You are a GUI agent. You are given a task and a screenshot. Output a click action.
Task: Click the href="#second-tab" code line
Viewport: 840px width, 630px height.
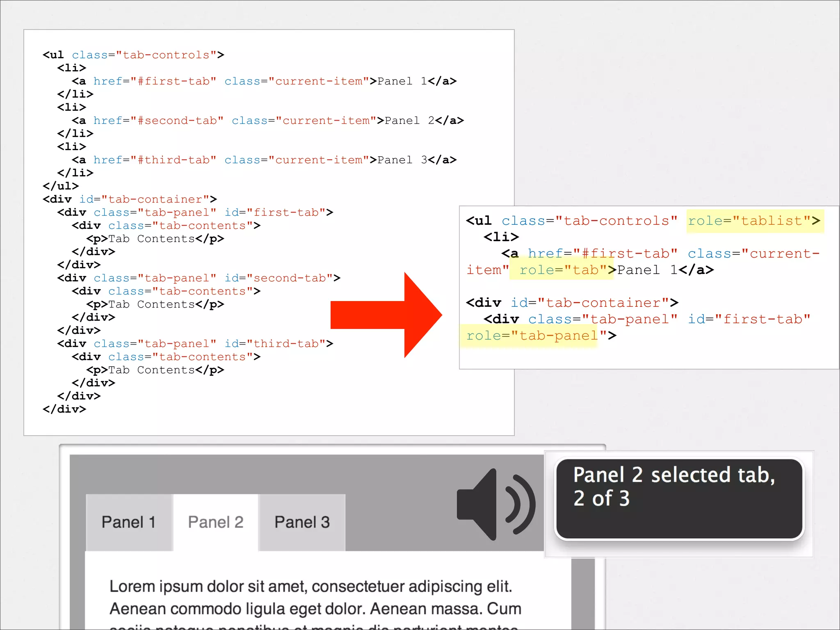click(268, 121)
